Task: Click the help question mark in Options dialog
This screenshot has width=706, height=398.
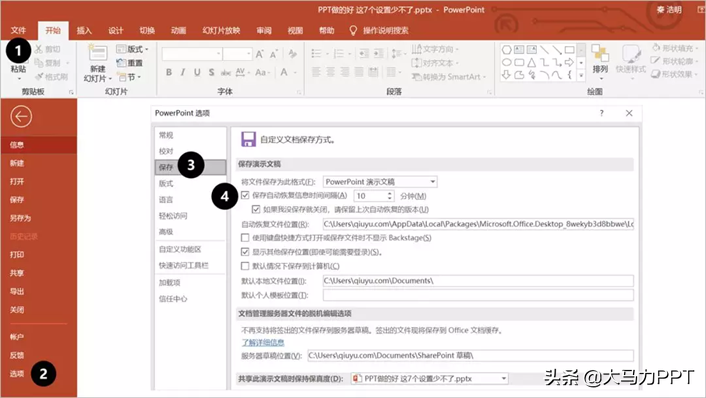Action: [602, 113]
